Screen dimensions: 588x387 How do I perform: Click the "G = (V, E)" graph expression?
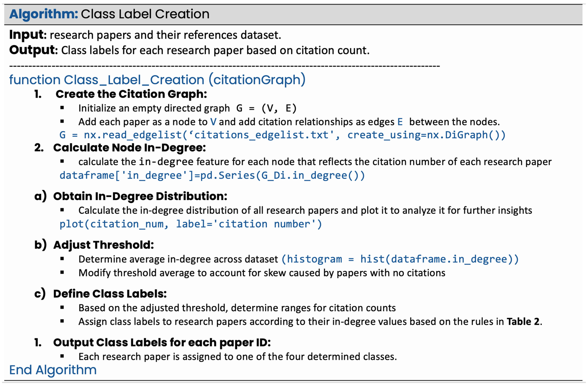(266, 108)
